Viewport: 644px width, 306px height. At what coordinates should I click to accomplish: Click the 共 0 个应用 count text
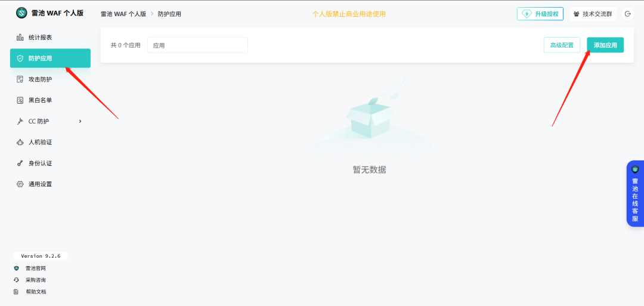click(126, 45)
